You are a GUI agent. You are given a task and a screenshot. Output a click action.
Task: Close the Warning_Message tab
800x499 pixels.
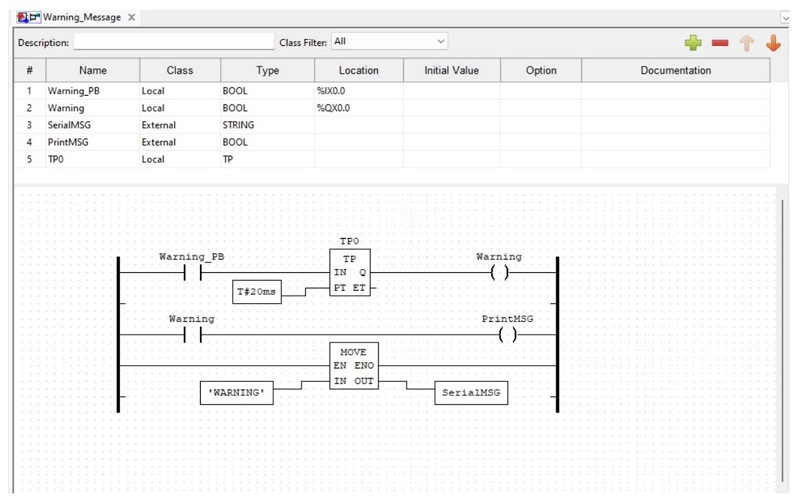click(132, 17)
